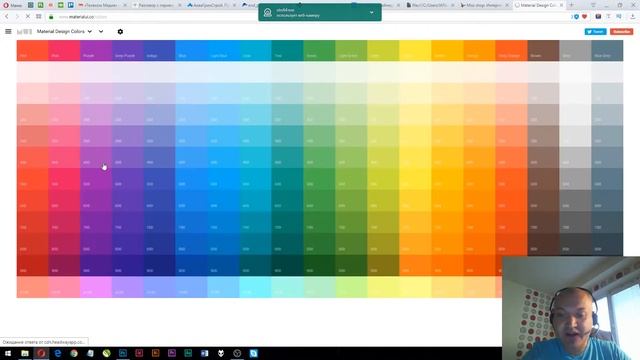
Task: Select the Cyan header swatch
Action: 255,51
